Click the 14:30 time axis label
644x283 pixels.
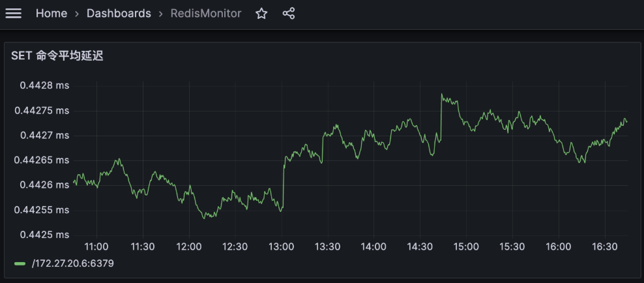pyautogui.click(x=420, y=247)
